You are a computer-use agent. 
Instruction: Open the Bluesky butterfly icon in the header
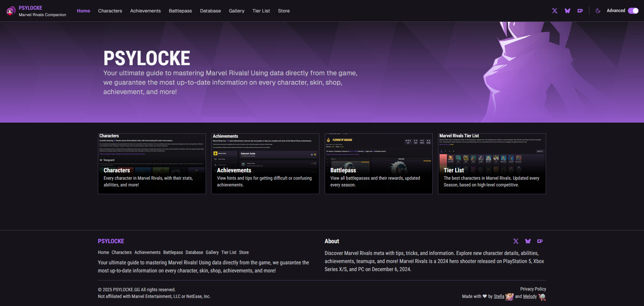point(568,11)
